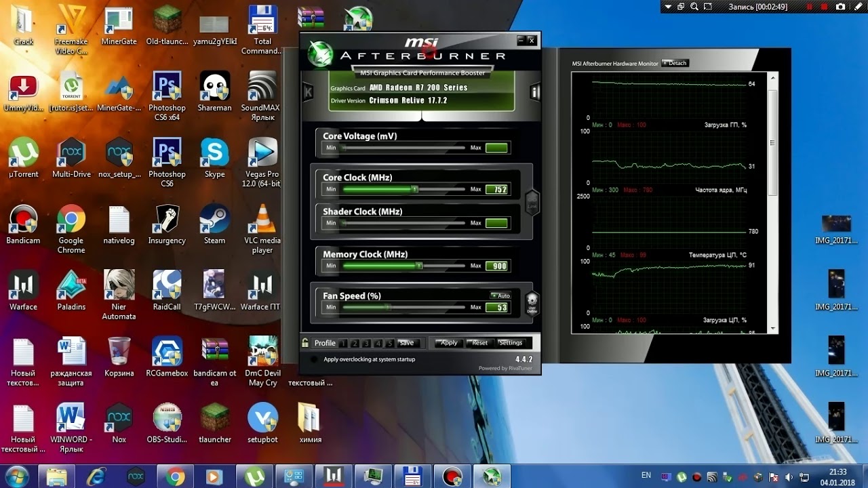Select profile slot 5

389,343
